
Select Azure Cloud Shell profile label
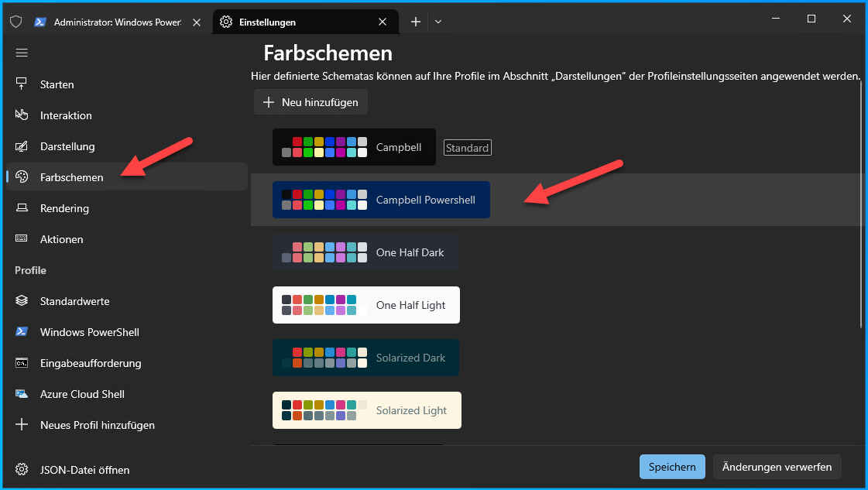click(x=82, y=394)
